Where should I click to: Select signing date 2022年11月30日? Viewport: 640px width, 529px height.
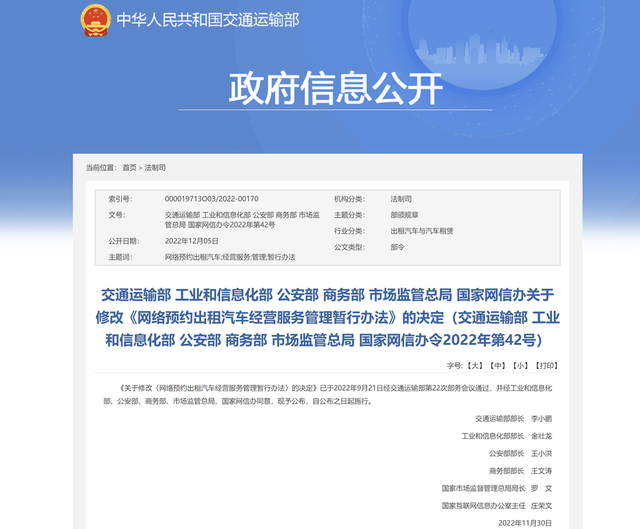pyautogui.click(x=525, y=523)
